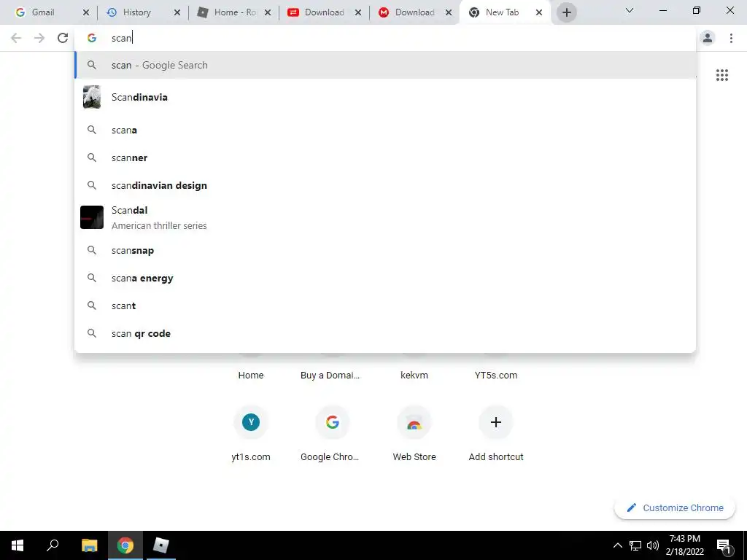747x560 pixels.
Task: Pick the scanner suggestion
Action: [x=385, y=157]
